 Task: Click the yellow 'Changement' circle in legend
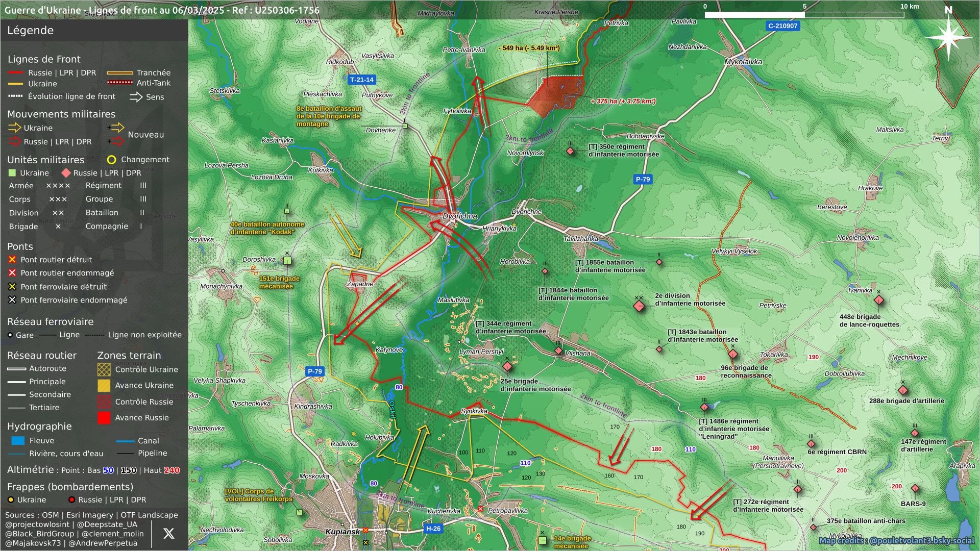point(111,160)
